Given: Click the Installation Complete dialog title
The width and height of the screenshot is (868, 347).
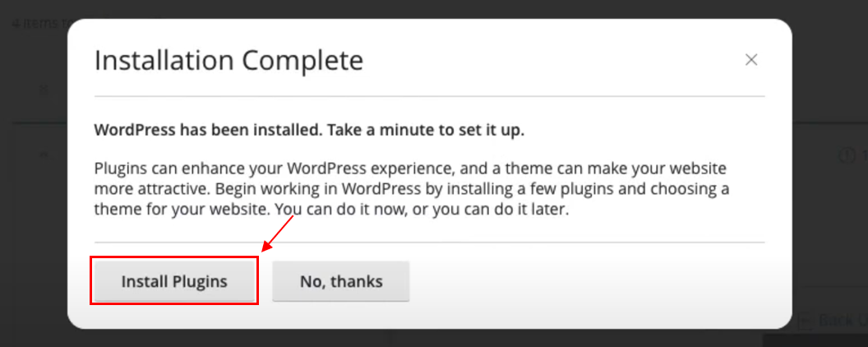Looking at the screenshot, I should pyautogui.click(x=229, y=60).
